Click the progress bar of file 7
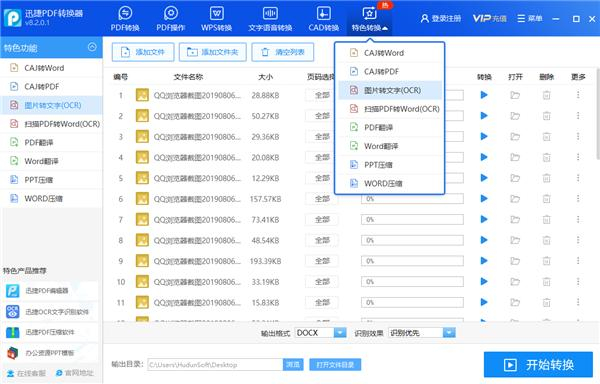The width and height of the screenshot is (600, 384). coord(412,220)
